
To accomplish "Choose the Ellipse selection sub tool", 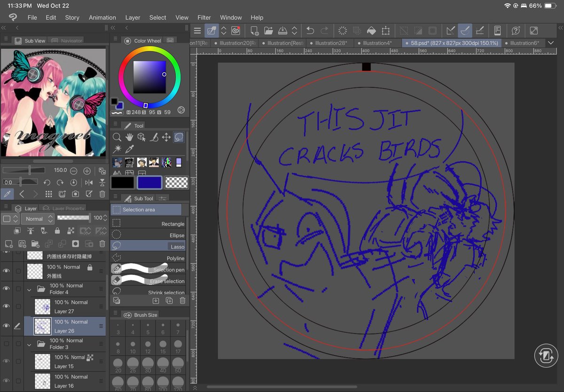I will (x=149, y=235).
